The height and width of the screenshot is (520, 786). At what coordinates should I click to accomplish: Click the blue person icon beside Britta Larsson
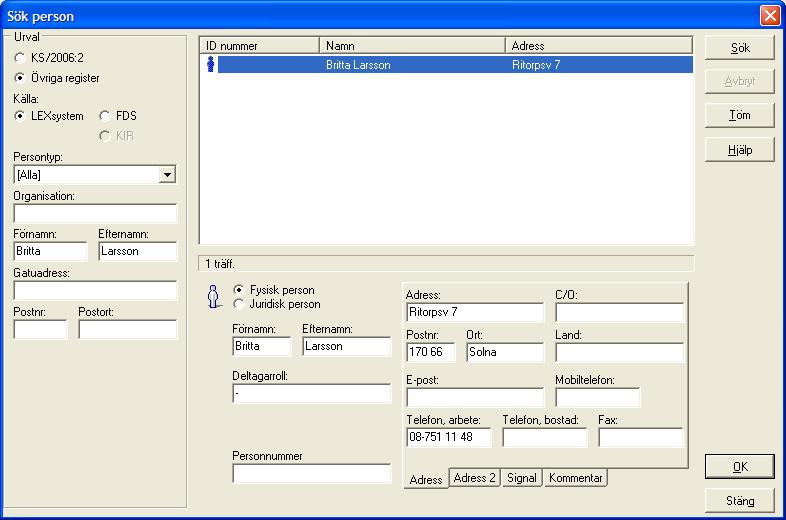(211, 64)
